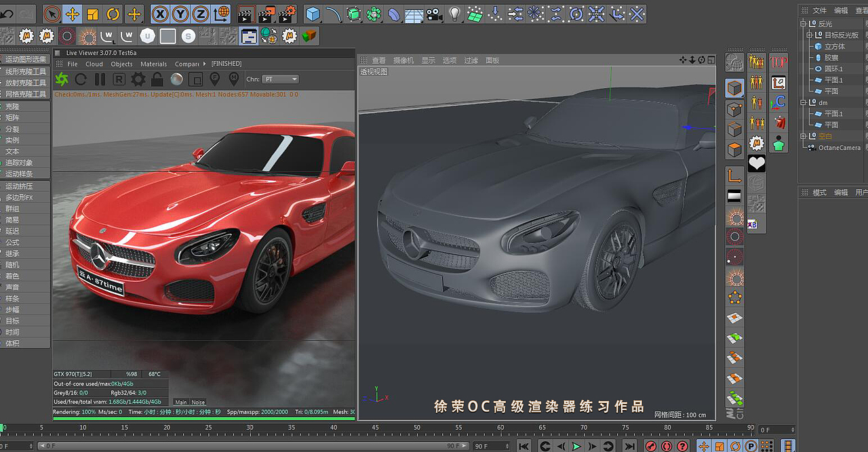Open the Chn PT channel dropdown
The height and width of the screenshot is (452, 868).
click(281, 79)
